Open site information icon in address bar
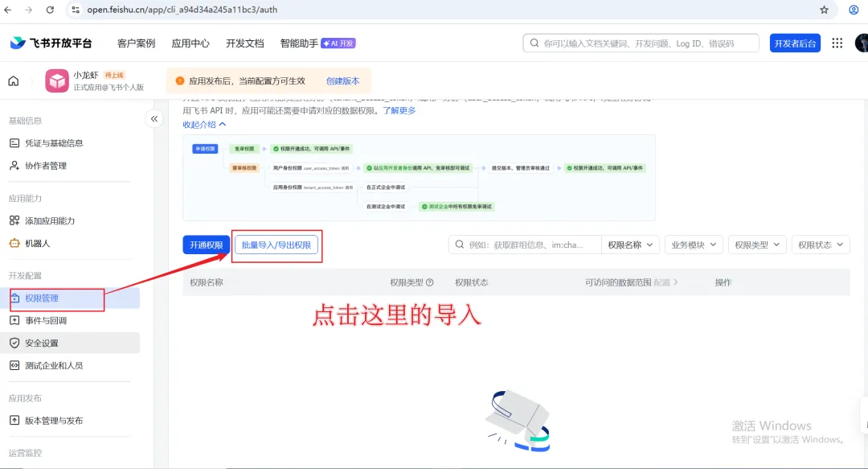Screen dimensions: 868x469 point(76,10)
